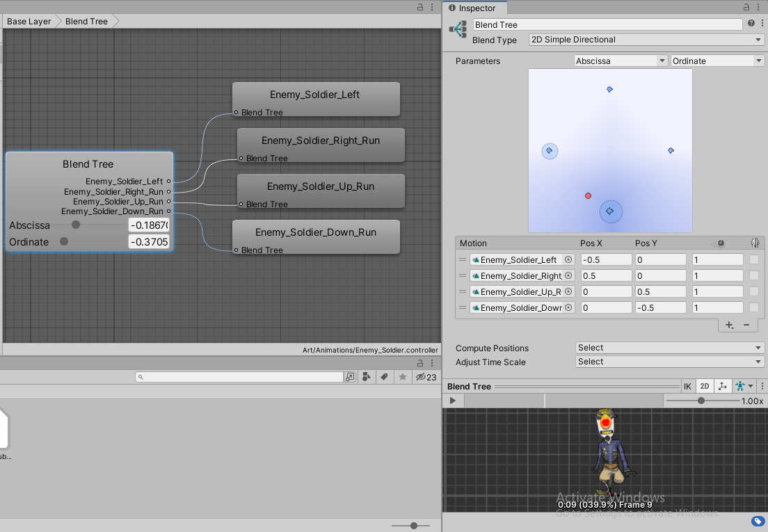Click the Inspector tab header
Viewport: 768px width, 532px height.
475,8
